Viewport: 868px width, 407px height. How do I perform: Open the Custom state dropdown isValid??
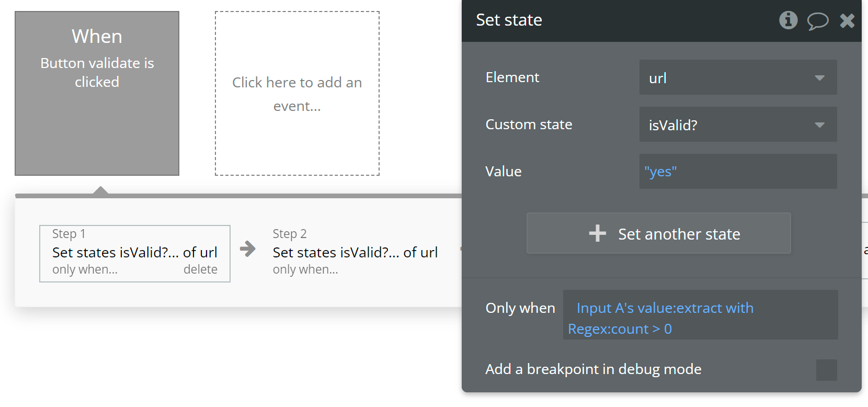pyautogui.click(x=727, y=125)
